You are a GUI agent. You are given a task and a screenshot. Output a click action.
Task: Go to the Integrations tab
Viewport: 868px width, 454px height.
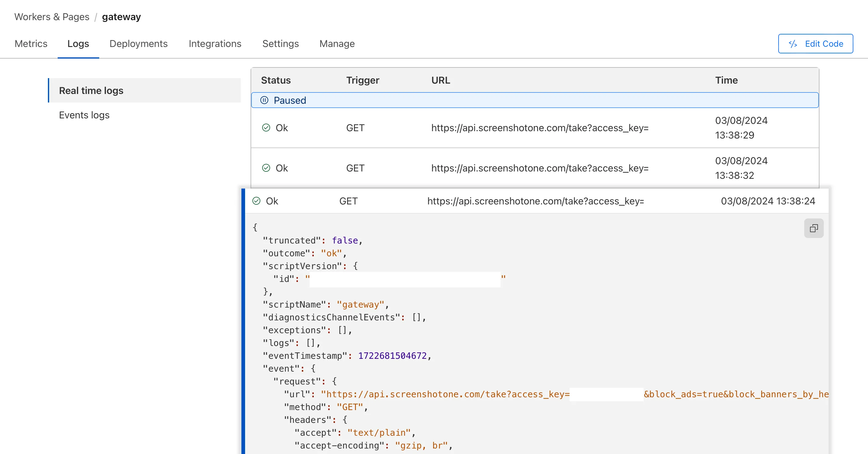(215, 44)
